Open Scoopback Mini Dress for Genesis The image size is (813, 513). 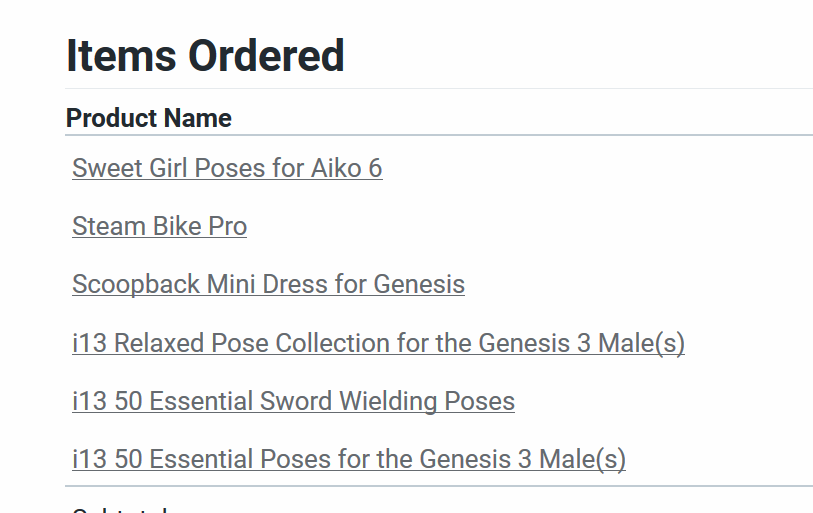(268, 285)
